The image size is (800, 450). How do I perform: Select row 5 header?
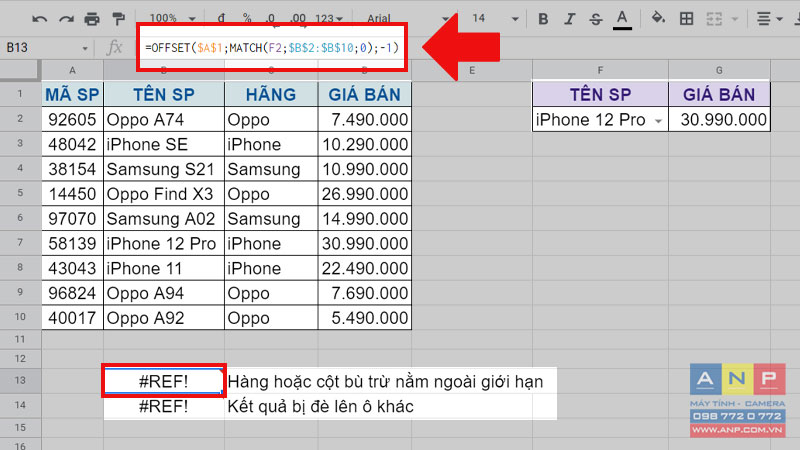click(20, 193)
